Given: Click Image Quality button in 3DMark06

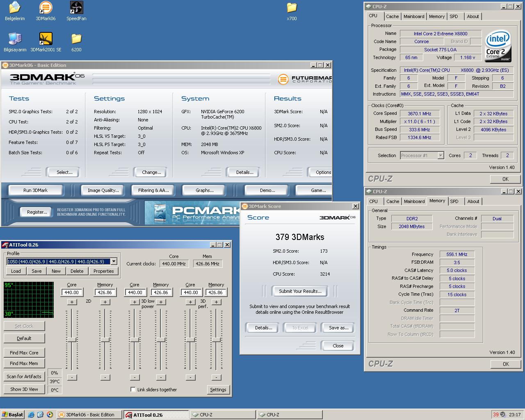Looking at the screenshot, I should [x=103, y=190].
